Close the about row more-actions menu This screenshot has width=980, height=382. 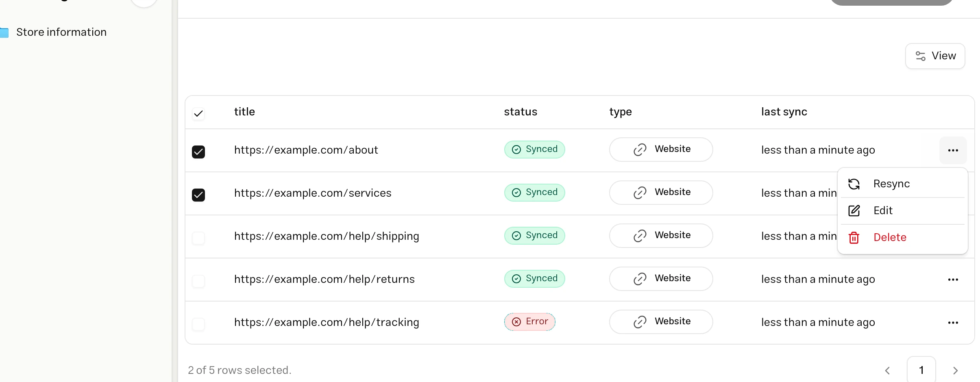[953, 150]
